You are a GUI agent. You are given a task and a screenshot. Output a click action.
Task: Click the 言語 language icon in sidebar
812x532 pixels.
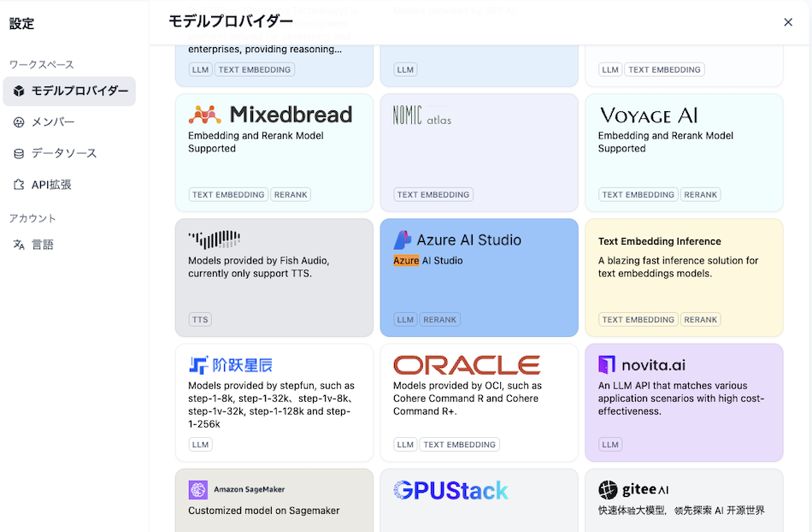click(19, 245)
